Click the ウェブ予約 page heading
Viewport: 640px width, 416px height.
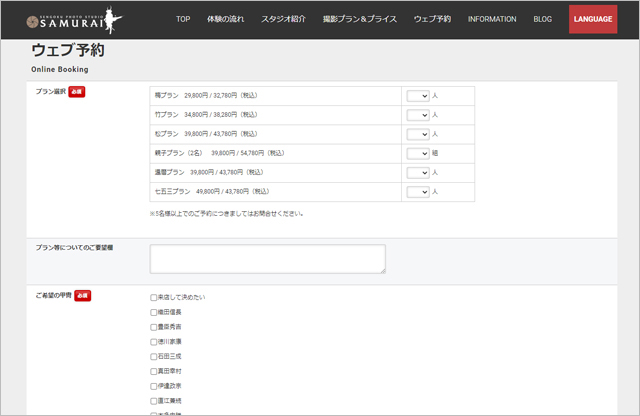(68, 50)
